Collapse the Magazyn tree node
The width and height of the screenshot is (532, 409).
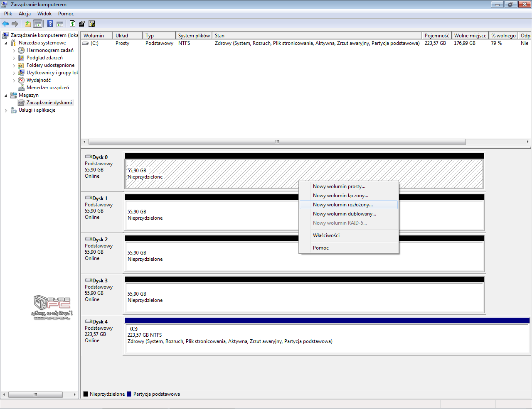(x=6, y=95)
